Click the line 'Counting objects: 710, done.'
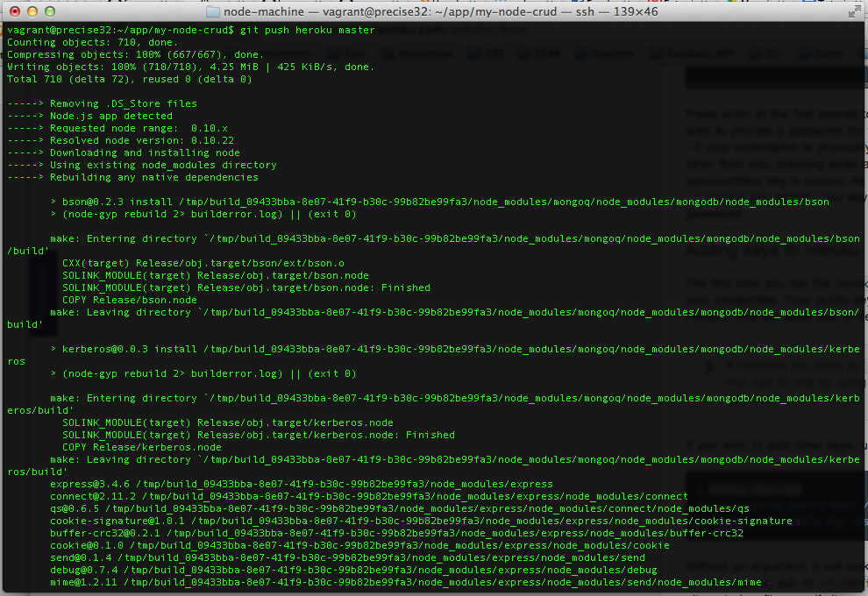 (92, 42)
